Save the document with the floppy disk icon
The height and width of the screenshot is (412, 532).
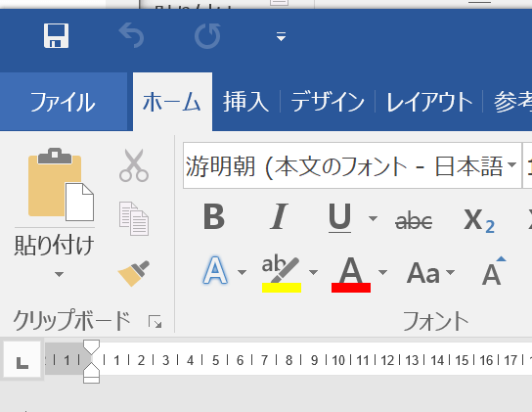pos(57,35)
